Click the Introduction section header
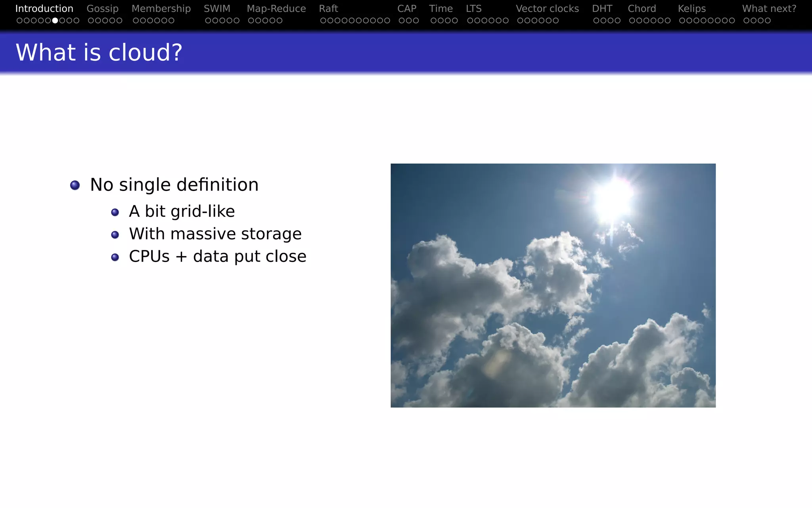812x508 pixels. [x=44, y=9]
